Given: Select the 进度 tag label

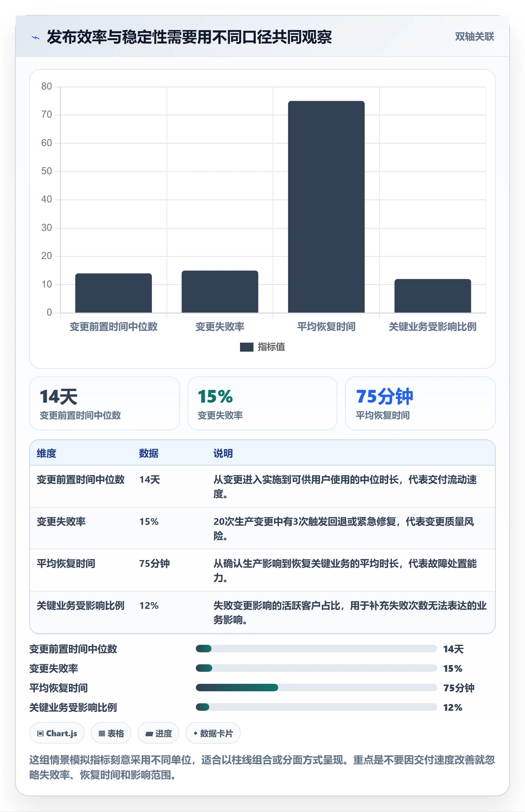Looking at the screenshot, I should click(164, 733).
